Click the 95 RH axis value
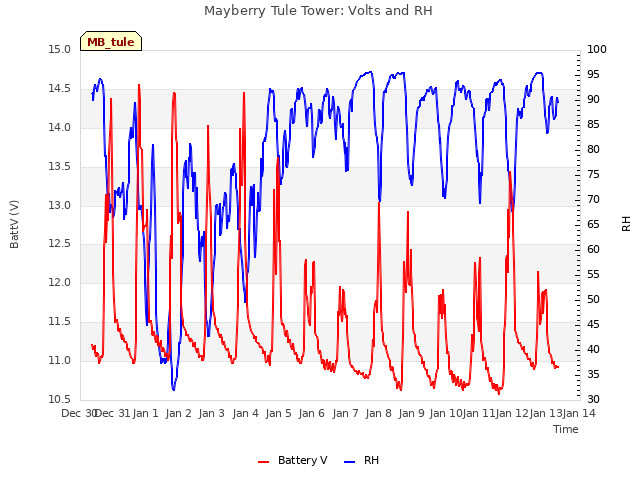 593,74
